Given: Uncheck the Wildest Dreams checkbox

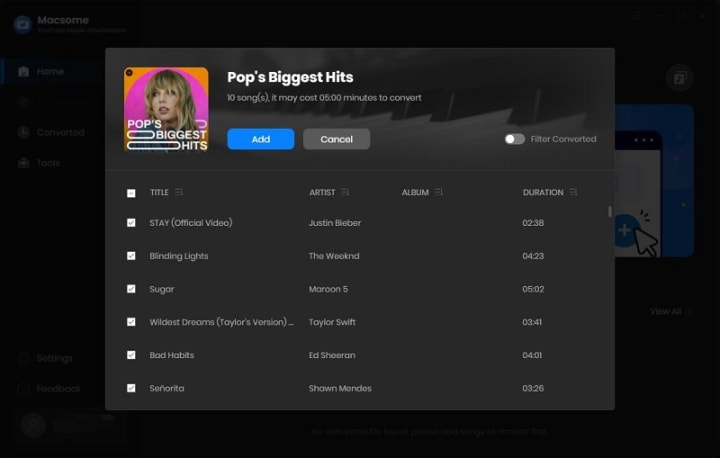Looking at the screenshot, I should click(131, 322).
